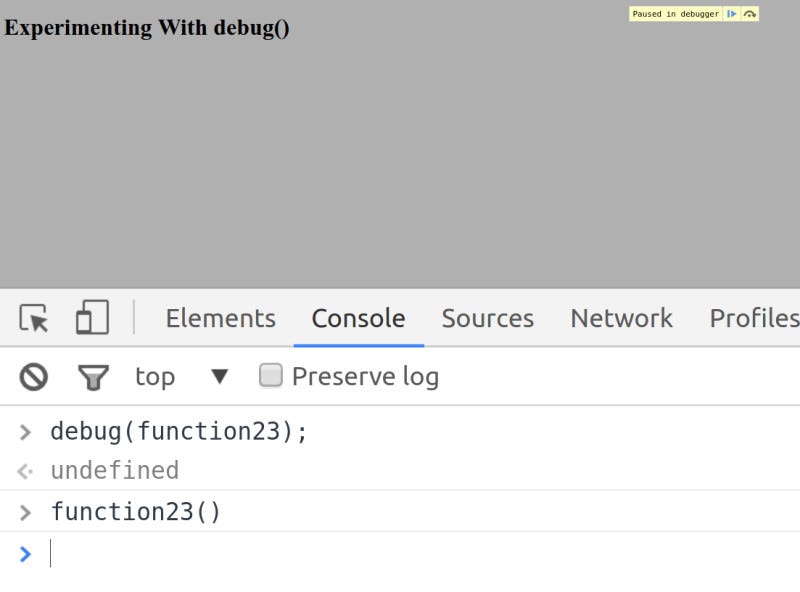Open the top frame context dropdown

[180, 377]
